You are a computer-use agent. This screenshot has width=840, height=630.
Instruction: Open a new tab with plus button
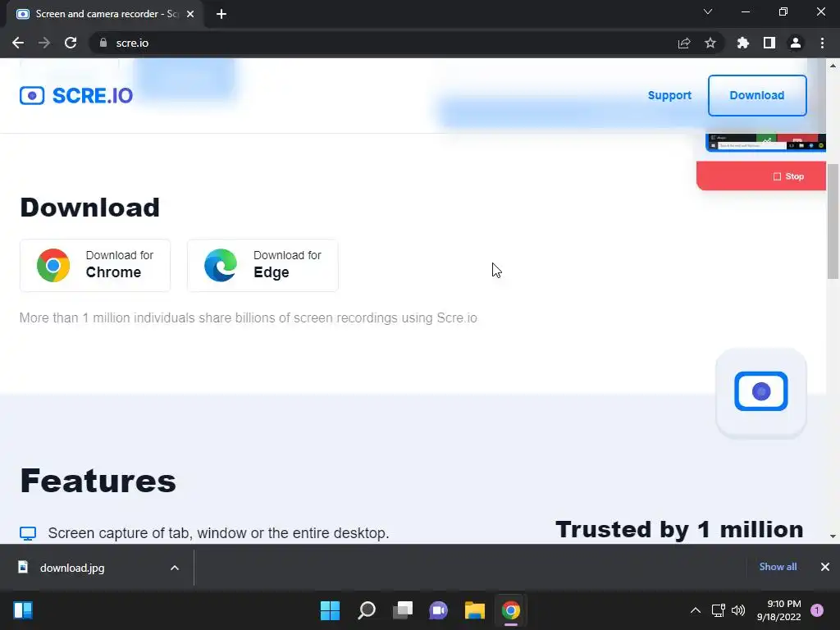click(221, 14)
